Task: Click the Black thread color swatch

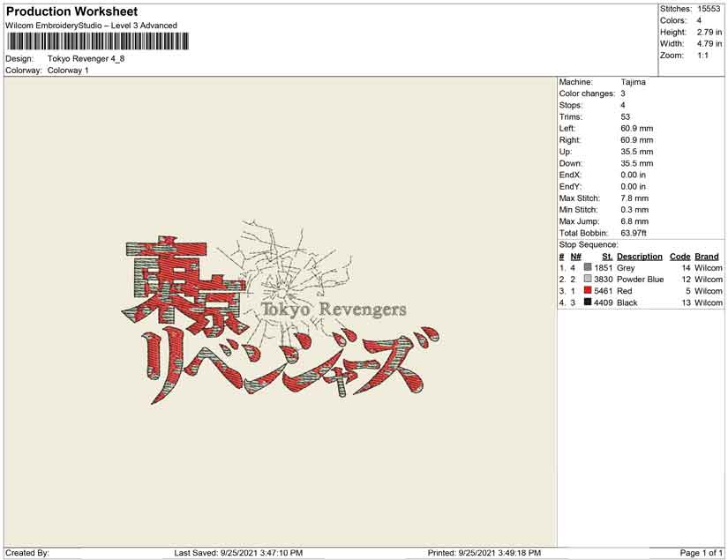Action: [588, 302]
